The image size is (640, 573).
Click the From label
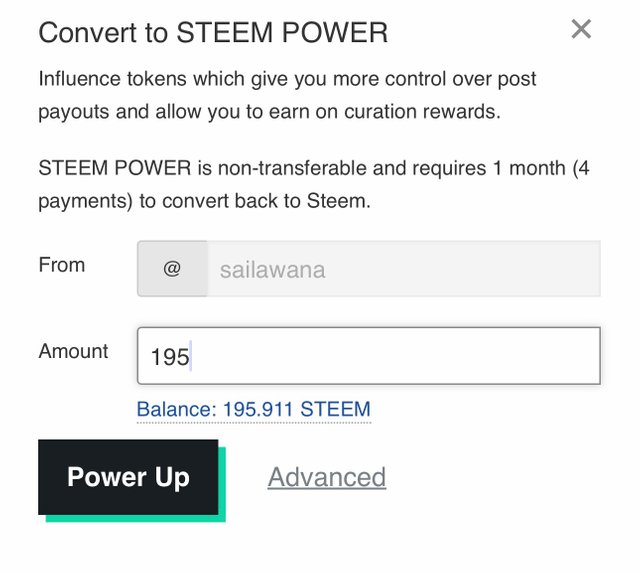[x=62, y=265]
